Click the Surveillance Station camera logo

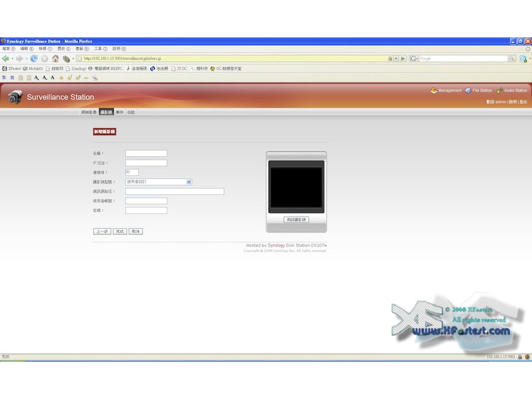point(15,97)
